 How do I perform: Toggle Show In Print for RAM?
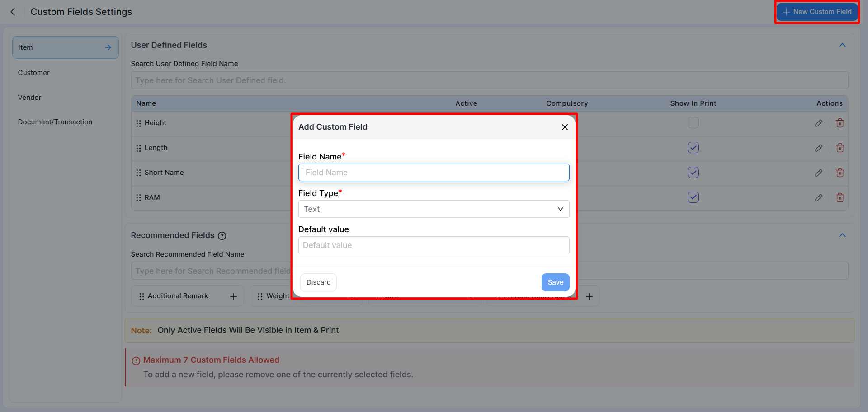(x=693, y=197)
